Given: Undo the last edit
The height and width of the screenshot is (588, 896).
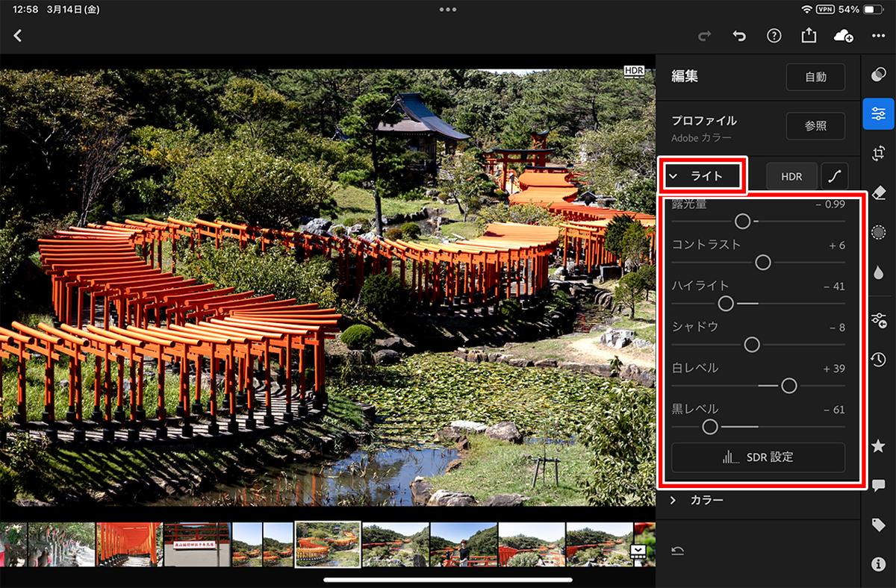Looking at the screenshot, I should tap(739, 36).
